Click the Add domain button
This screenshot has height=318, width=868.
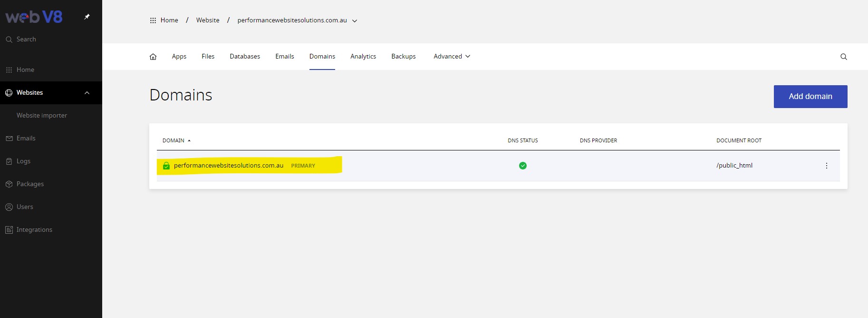810,97
